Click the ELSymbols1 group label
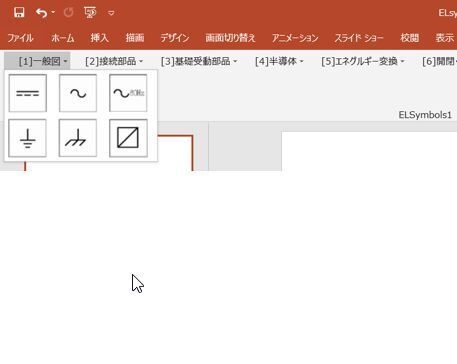Viewport: 457px width, 364px height. [425, 115]
